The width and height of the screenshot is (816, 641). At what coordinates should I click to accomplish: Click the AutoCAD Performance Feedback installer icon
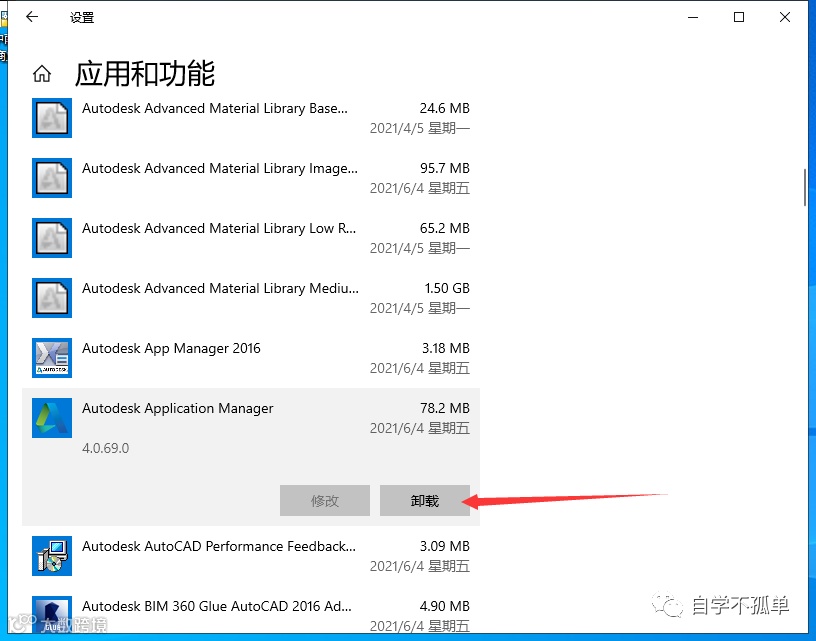(52, 556)
